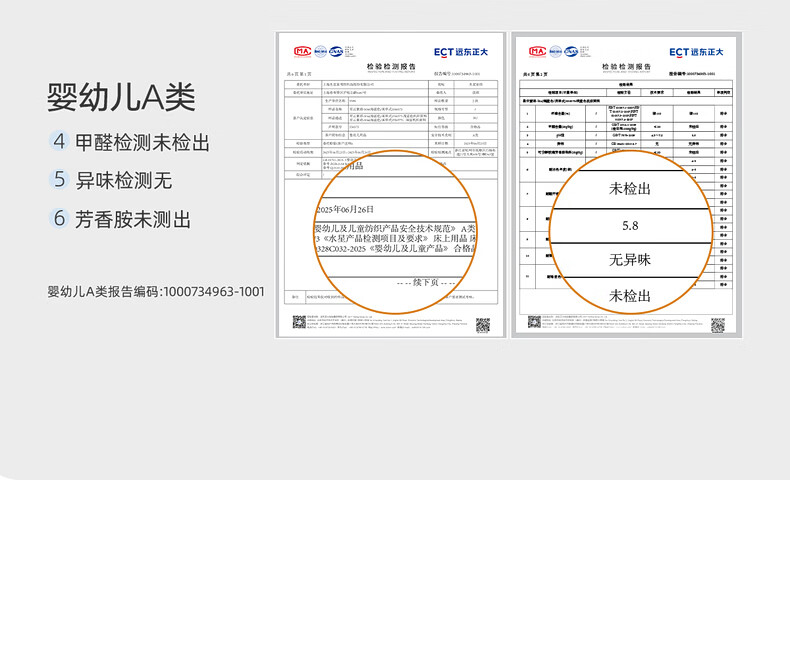Click ECT 远东正大 logo on right report
The image size is (790, 657).
tap(696, 52)
